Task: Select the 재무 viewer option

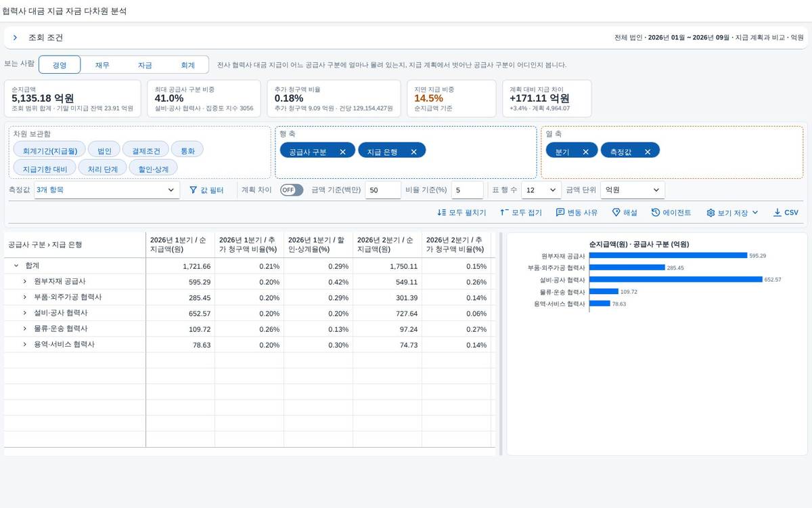Action: click(102, 65)
